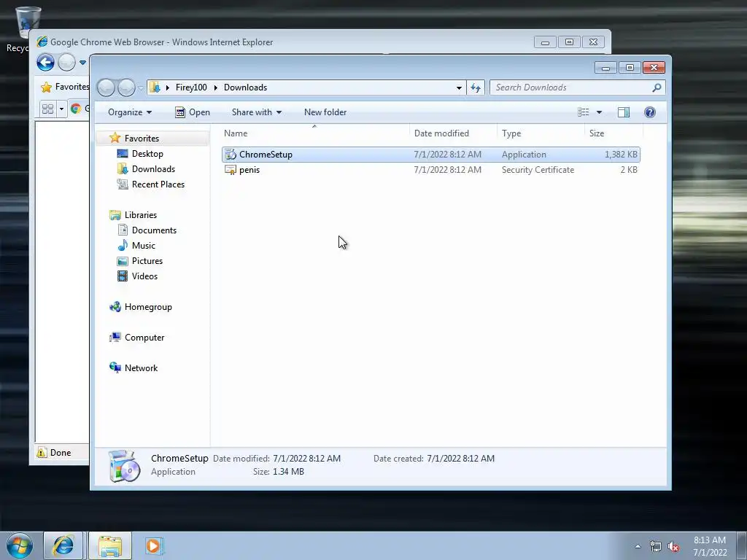Open Explorer help icon
Viewport: 747px width, 560px height.
pyautogui.click(x=650, y=112)
